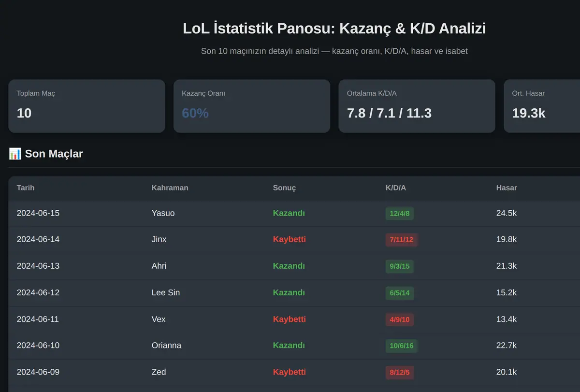Click the bar chart icon beside Son Maçlar
This screenshot has width=580, height=392.
click(x=15, y=154)
